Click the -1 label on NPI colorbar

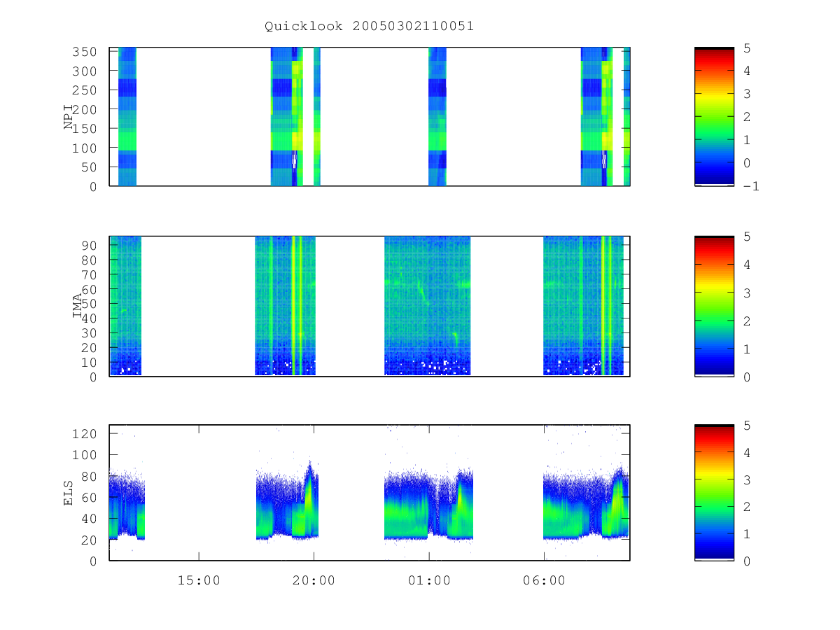pyautogui.click(x=752, y=186)
